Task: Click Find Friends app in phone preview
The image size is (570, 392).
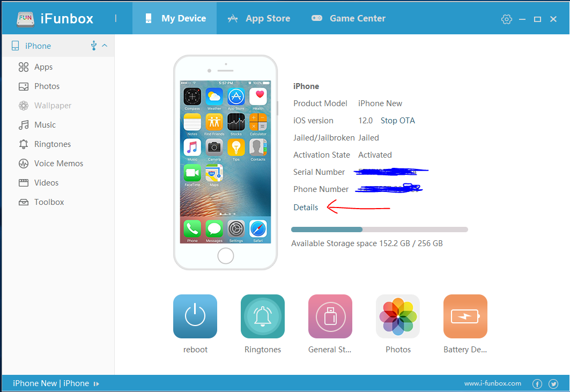Action: tap(214, 122)
